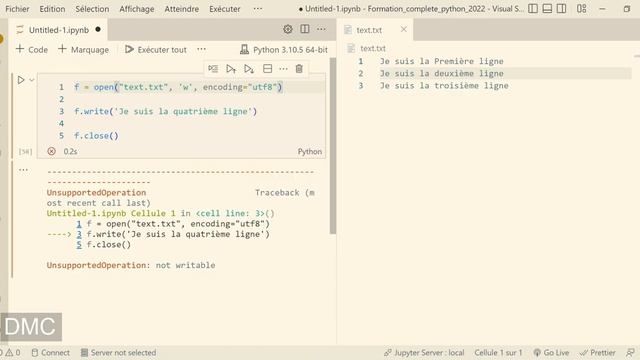Open editor more actions menu
Image resolution: width=640 pixels, height=360 pixels.
[321, 29]
